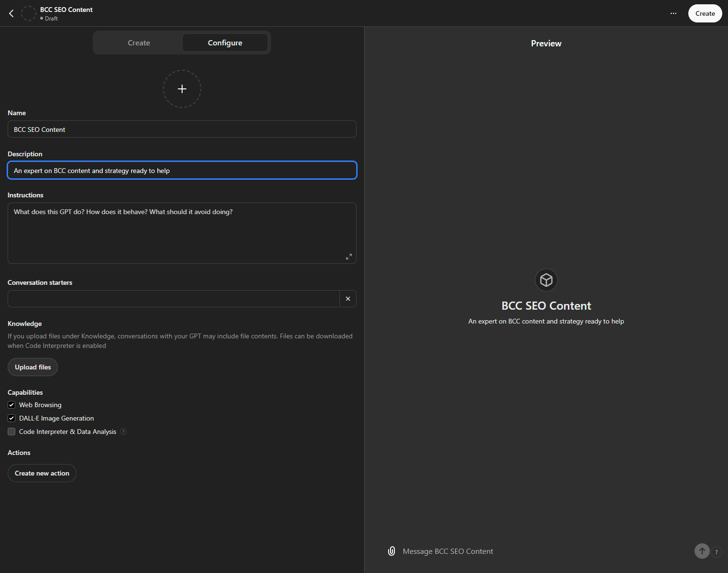
Task: Send the message with the up arrow
Action: click(x=702, y=551)
